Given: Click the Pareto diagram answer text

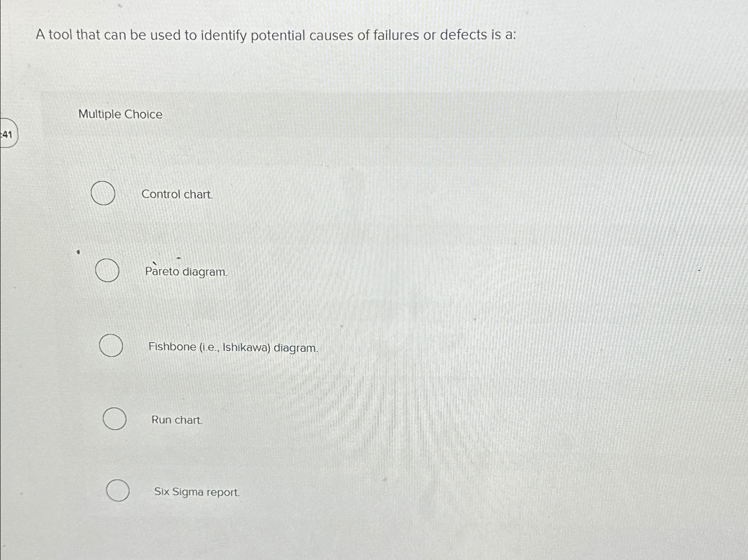Looking at the screenshot, I should click(186, 272).
